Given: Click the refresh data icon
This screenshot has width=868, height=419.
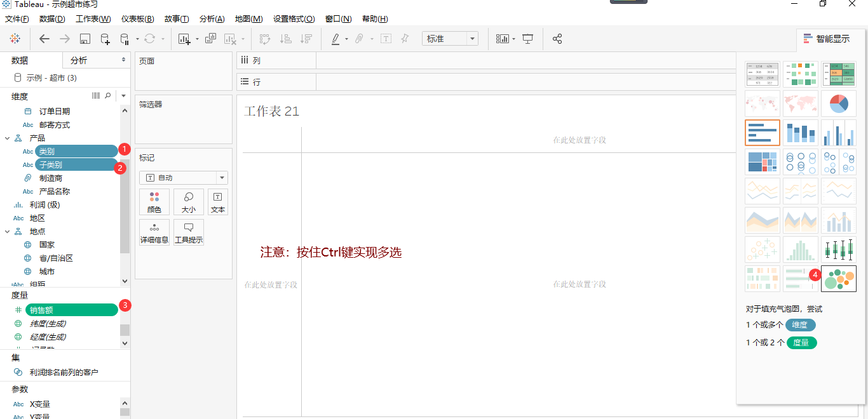Looking at the screenshot, I should click(149, 39).
